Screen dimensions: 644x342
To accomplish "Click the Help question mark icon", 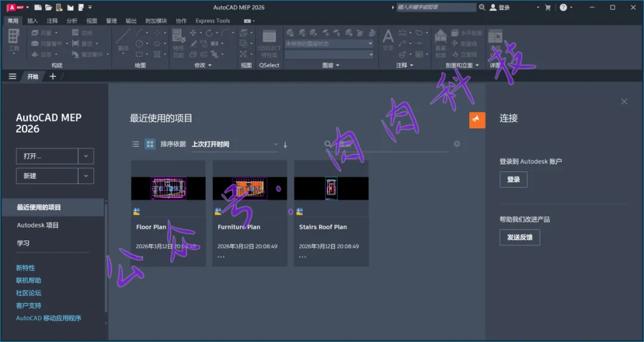I will 563,7.
